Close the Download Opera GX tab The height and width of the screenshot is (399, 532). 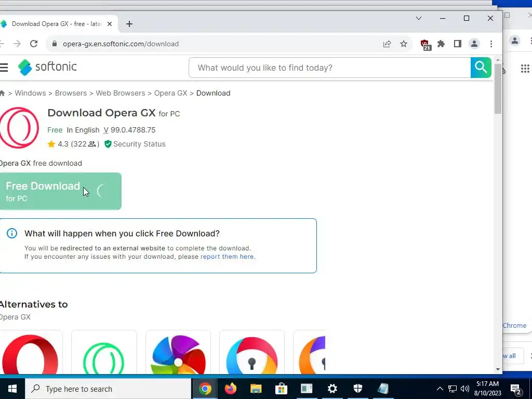[x=110, y=24]
